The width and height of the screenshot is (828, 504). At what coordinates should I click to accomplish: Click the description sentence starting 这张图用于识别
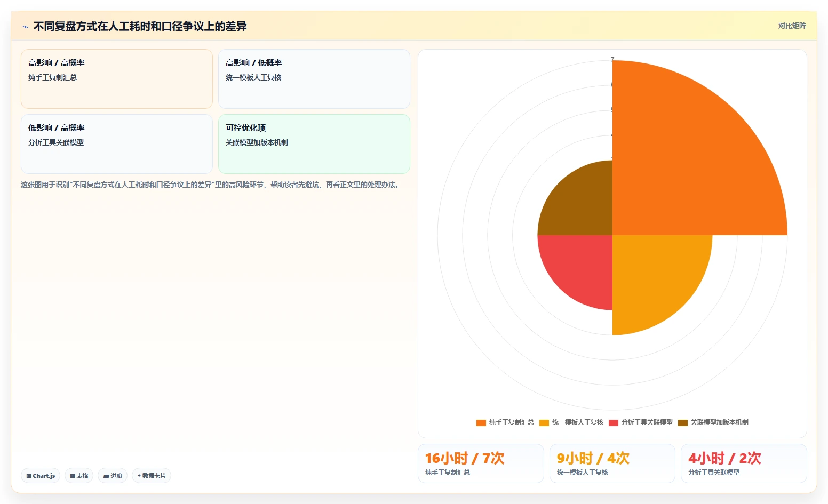[x=210, y=185]
